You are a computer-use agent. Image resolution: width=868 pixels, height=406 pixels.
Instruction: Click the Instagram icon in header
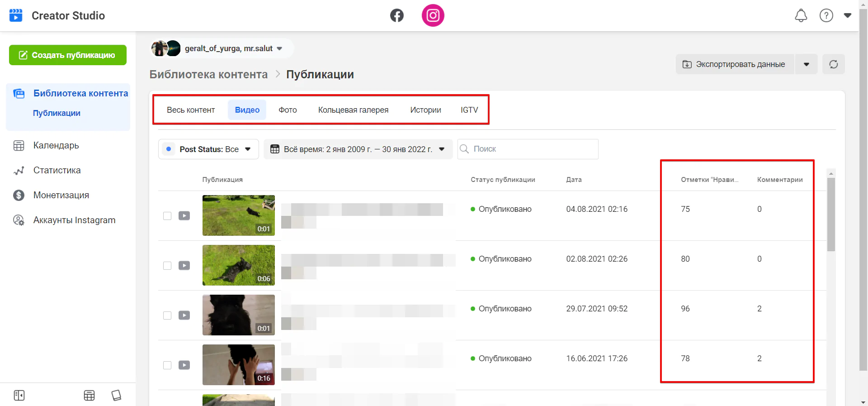coord(433,15)
